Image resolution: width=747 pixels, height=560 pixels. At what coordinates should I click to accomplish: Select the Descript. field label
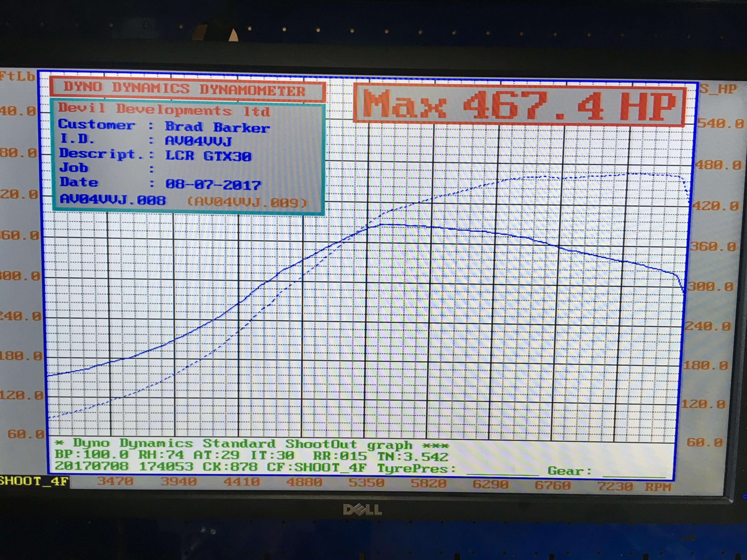click(102, 154)
